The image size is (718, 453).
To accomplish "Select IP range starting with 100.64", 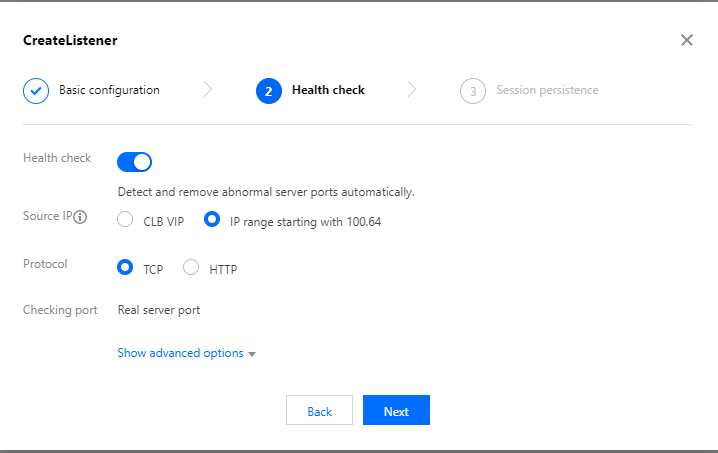I will click(212, 221).
